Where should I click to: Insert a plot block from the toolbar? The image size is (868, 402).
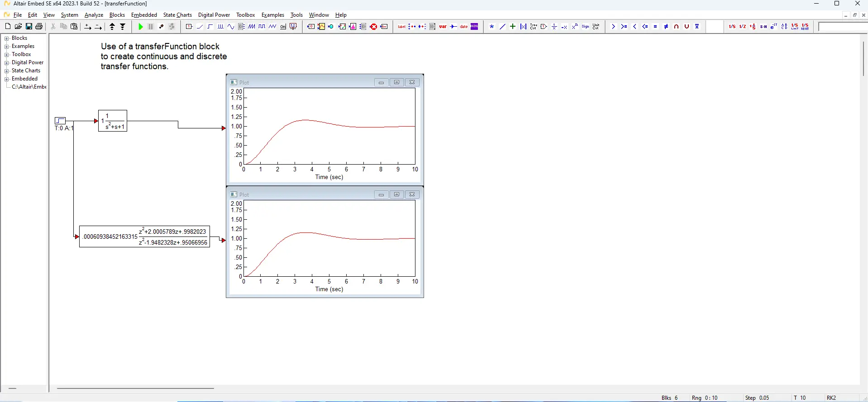pos(321,27)
